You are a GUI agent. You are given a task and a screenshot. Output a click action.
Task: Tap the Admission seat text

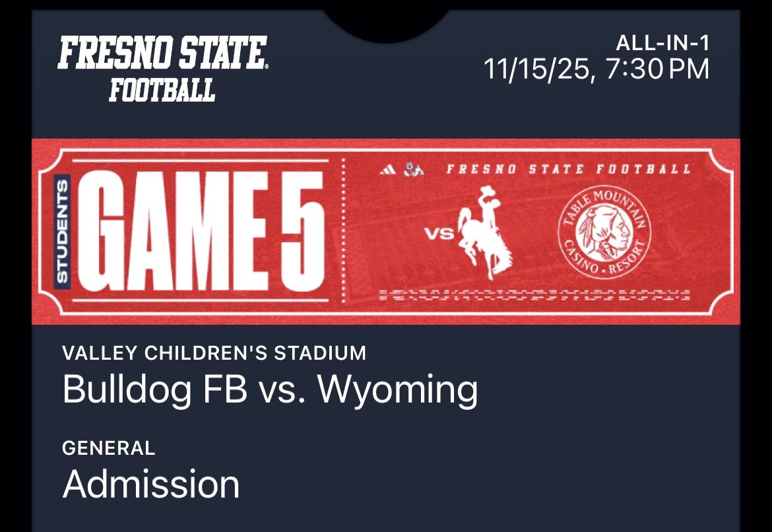pos(151,484)
